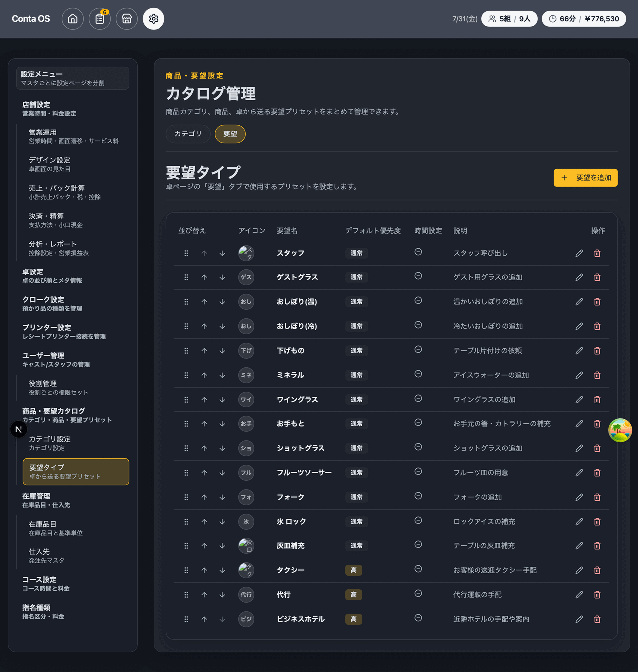
Task: Open the home icon in top bar
Action: pyautogui.click(x=73, y=19)
